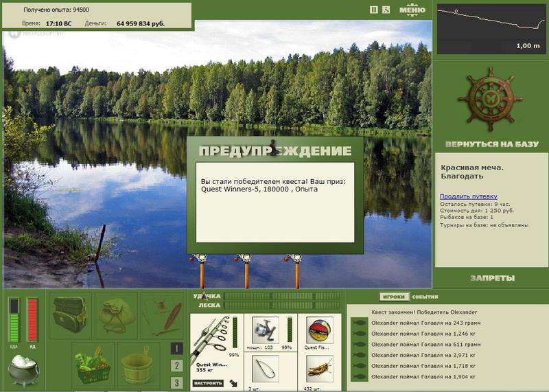
Task: Click the НАСТРОИТЬ button
Action: pos(208,383)
